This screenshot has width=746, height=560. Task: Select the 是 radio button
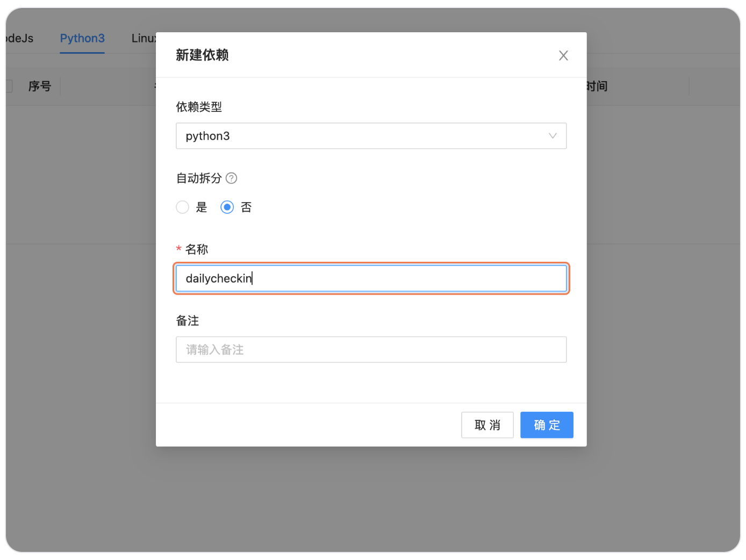click(x=183, y=207)
